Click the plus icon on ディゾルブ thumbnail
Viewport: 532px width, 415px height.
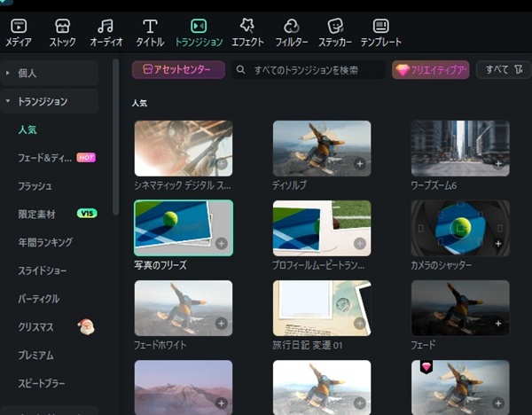click(359, 164)
